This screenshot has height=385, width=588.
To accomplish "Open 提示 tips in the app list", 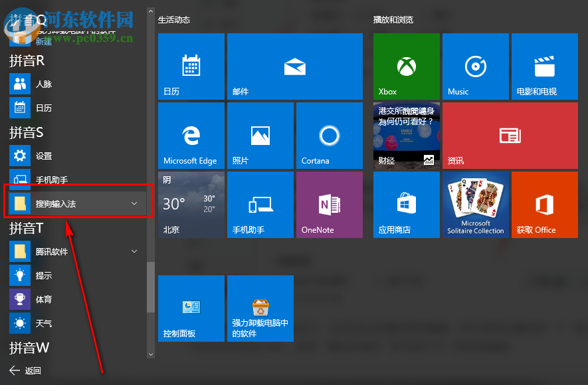I will (77, 275).
